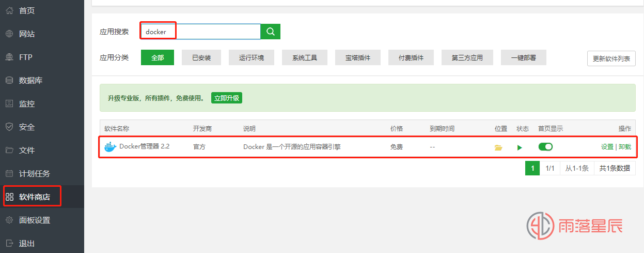
Task: Click the Docker whale icon
Action: pyautogui.click(x=111, y=147)
